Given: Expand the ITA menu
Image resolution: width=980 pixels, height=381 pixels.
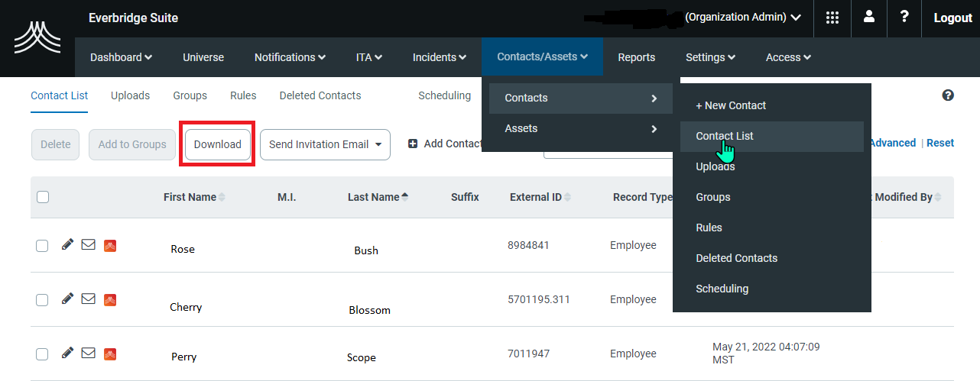Looking at the screenshot, I should 368,57.
